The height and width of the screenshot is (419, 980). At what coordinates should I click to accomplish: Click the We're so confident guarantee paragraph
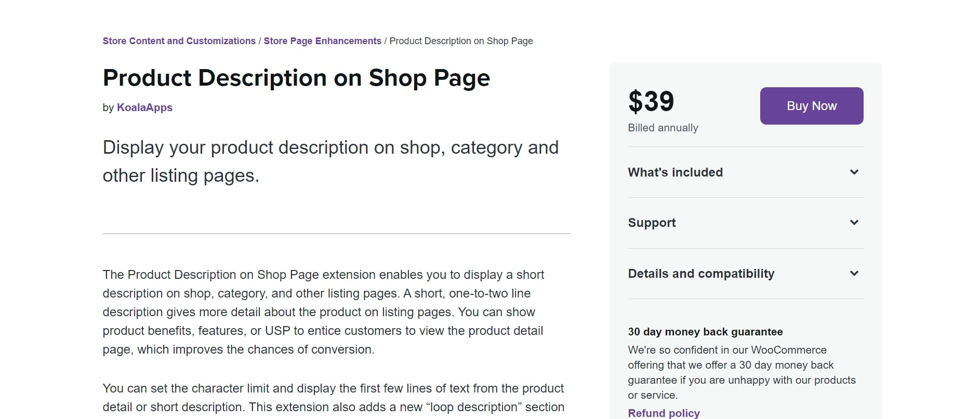(x=741, y=372)
